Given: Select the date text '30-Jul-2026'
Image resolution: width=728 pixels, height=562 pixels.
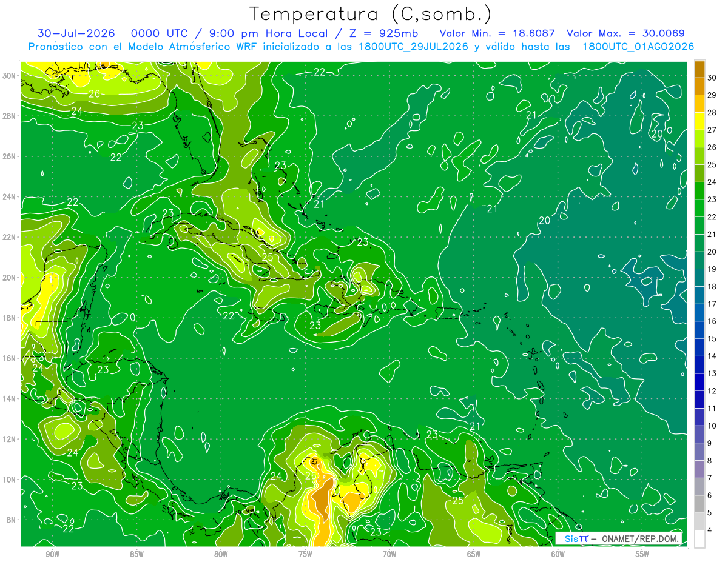Looking at the screenshot, I should (75, 33).
